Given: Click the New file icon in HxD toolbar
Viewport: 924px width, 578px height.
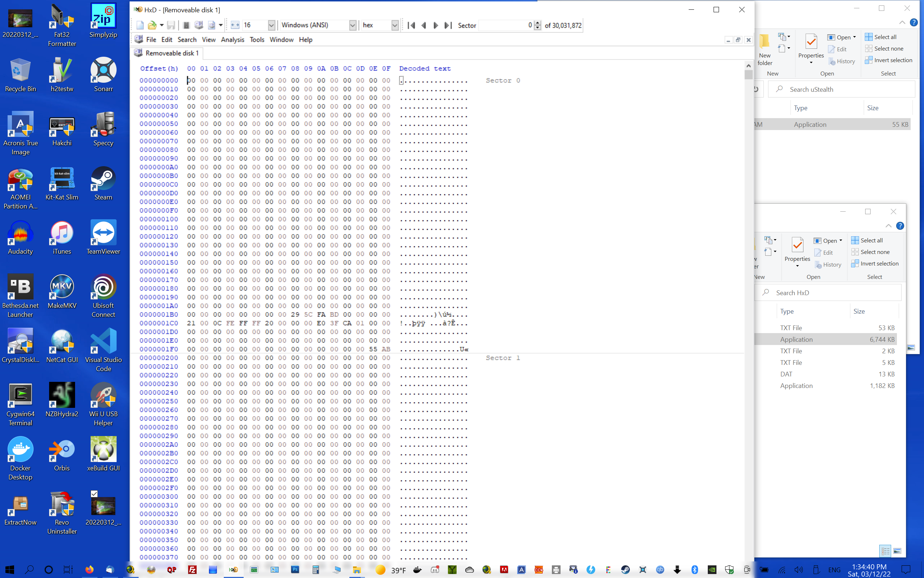Looking at the screenshot, I should point(140,25).
